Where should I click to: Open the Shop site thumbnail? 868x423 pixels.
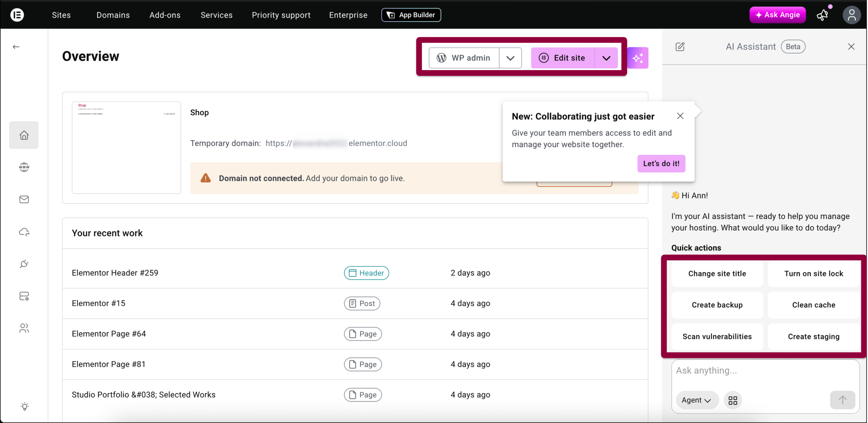[x=126, y=148]
